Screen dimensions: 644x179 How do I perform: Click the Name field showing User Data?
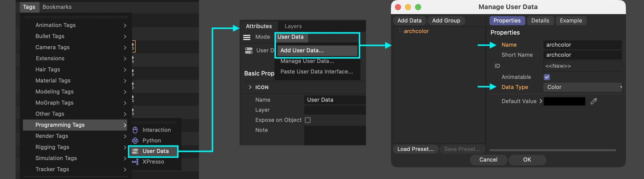pyautogui.click(x=335, y=100)
